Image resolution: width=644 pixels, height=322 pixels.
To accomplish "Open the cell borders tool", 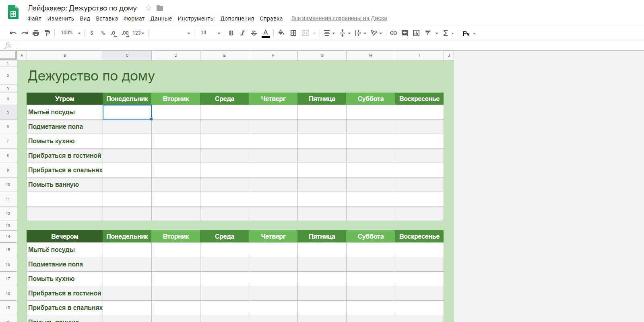I will pyautogui.click(x=293, y=33).
